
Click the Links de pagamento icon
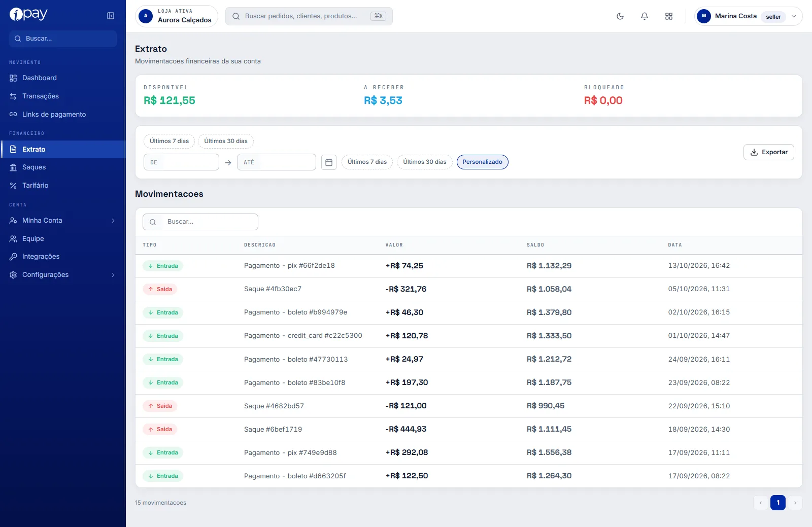tap(13, 115)
